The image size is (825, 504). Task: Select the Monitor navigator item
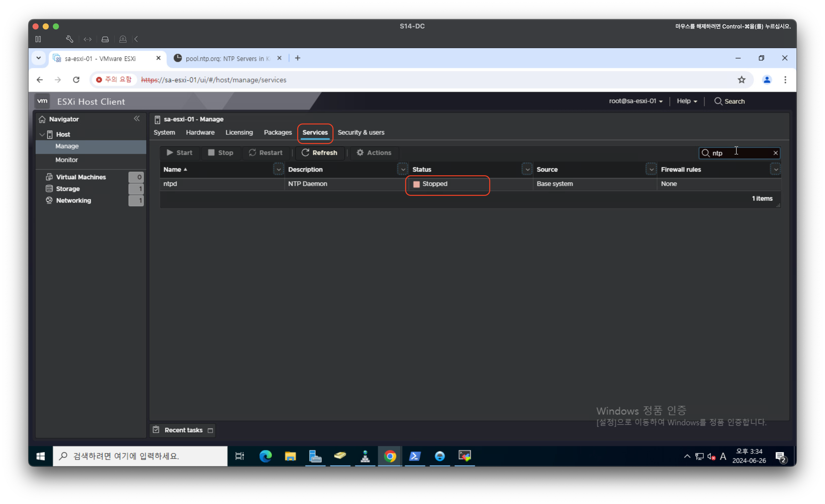67,160
